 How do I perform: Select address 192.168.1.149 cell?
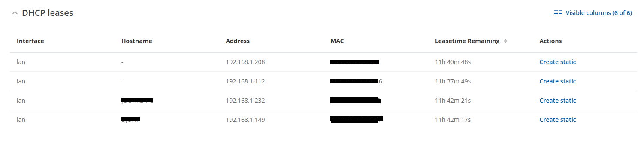click(245, 120)
